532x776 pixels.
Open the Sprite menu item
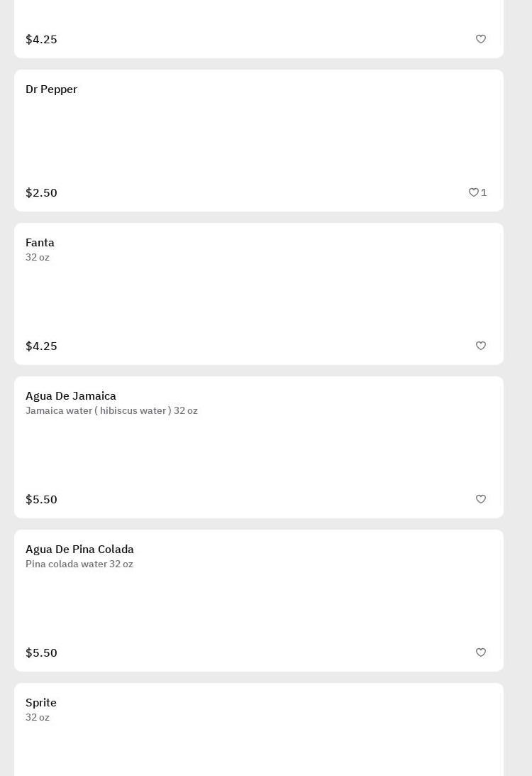(x=41, y=703)
